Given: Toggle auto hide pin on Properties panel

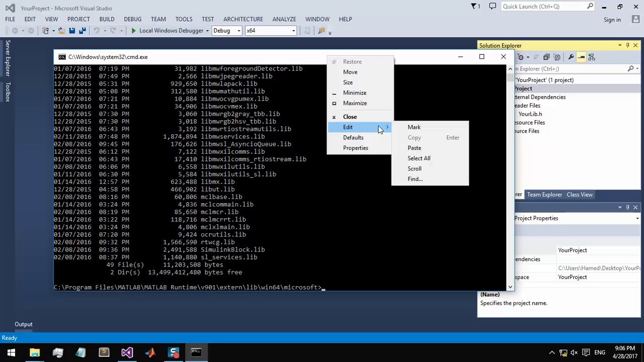Looking at the screenshot, I should tap(627, 208).
